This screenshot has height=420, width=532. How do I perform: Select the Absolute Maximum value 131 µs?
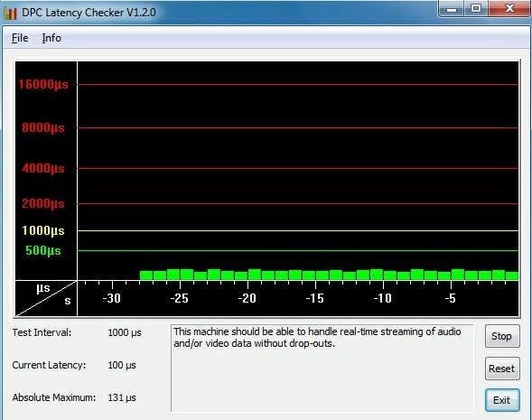pos(122,397)
